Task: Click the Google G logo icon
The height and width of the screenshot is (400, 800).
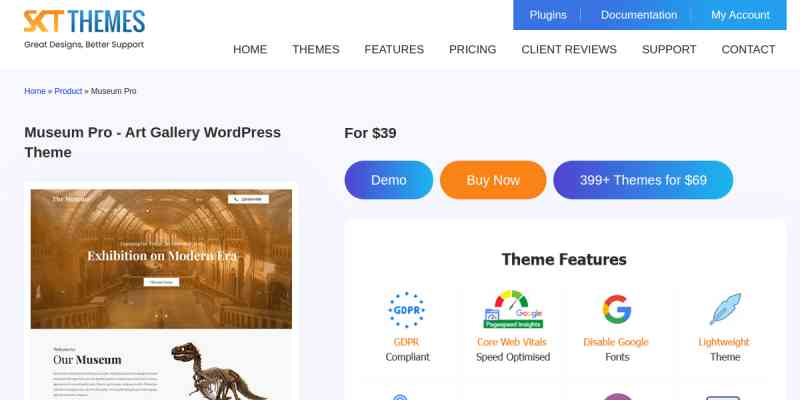Action: coord(617,309)
